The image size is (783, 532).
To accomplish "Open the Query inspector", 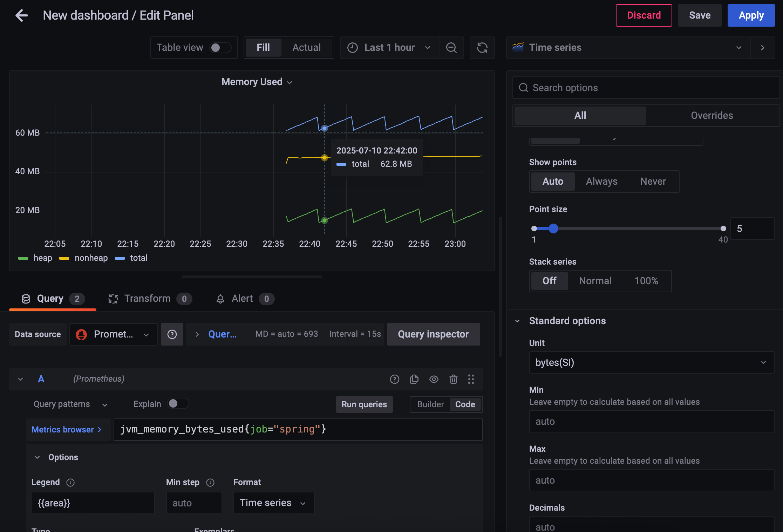I will 433,334.
